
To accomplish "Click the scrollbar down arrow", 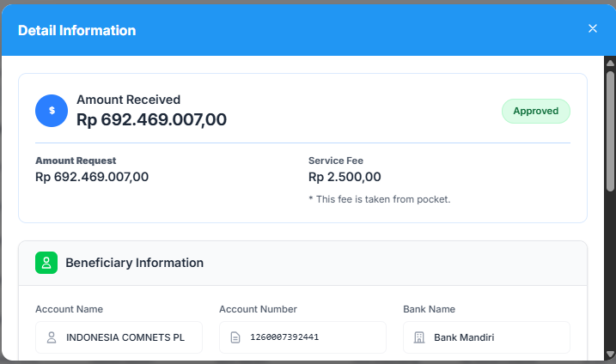I will pyautogui.click(x=610, y=355).
